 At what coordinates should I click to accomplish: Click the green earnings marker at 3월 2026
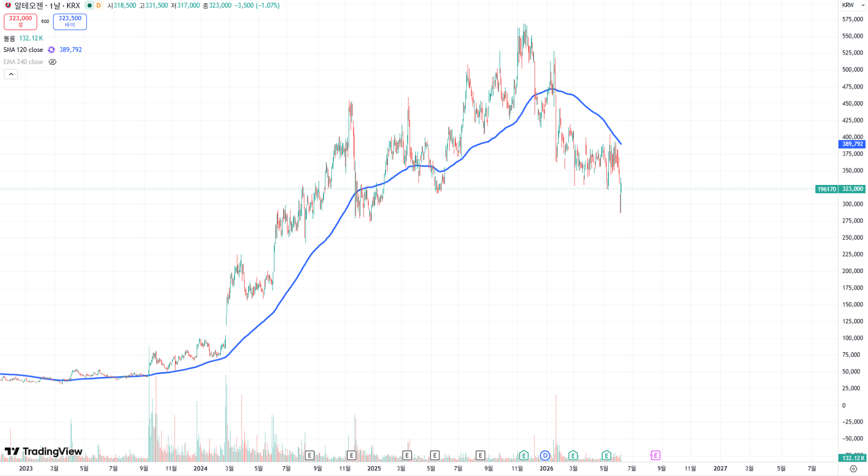pyautogui.click(x=573, y=455)
